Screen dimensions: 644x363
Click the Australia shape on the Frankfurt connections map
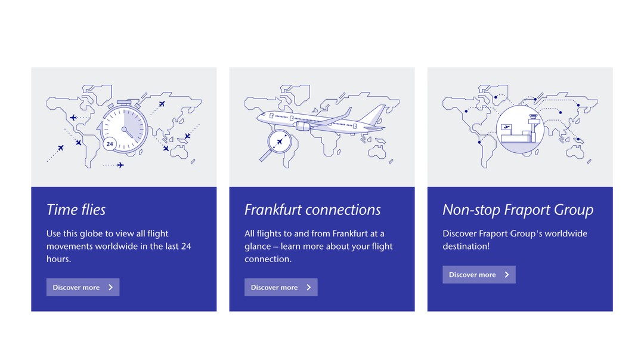click(377, 152)
